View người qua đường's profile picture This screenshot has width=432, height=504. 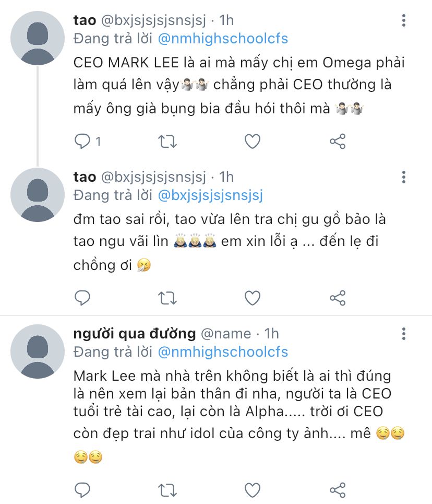(x=38, y=351)
